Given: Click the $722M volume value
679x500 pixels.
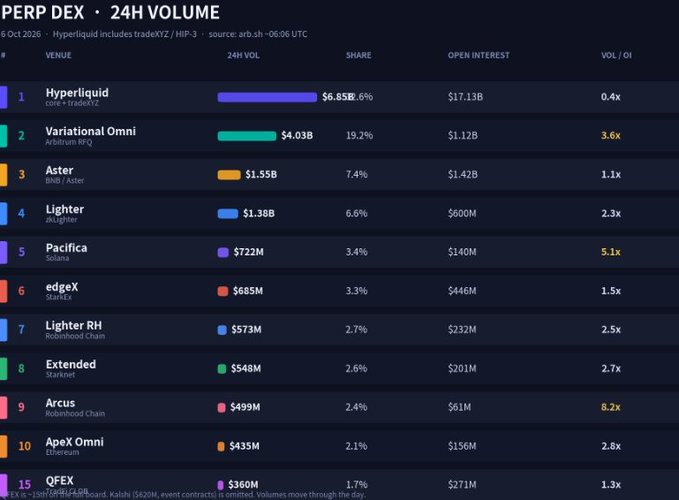Looking at the screenshot, I should pos(249,252).
